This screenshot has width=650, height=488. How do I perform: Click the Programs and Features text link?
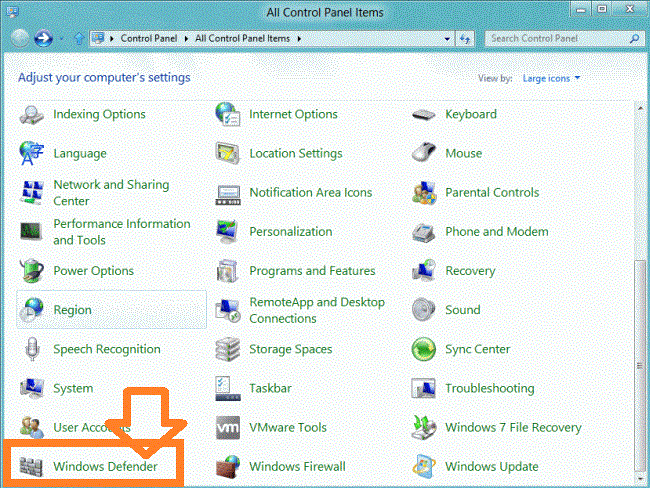point(312,271)
